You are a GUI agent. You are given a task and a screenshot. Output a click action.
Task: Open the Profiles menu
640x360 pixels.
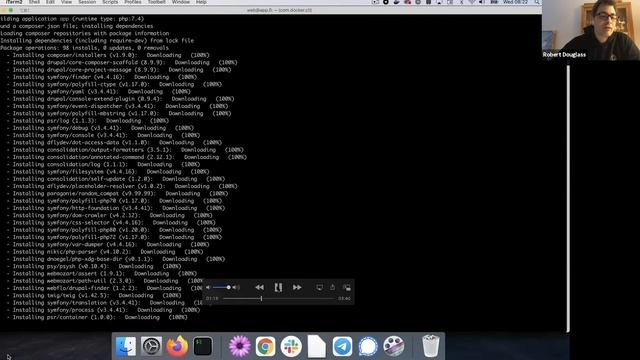click(133, 2)
